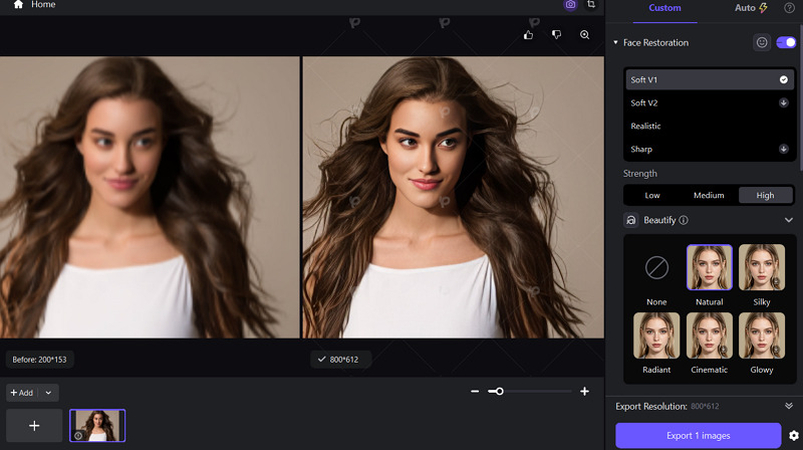Image resolution: width=803 pixels, height=450 pixels.
Task: Set strength to High
Action: (x=765, y=196)
